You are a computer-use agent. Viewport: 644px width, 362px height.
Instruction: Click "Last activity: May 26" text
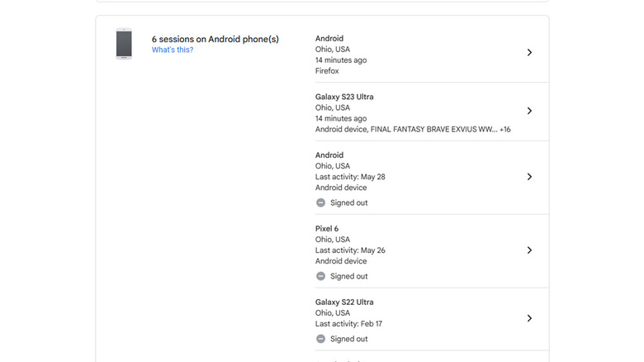point(350,250)
